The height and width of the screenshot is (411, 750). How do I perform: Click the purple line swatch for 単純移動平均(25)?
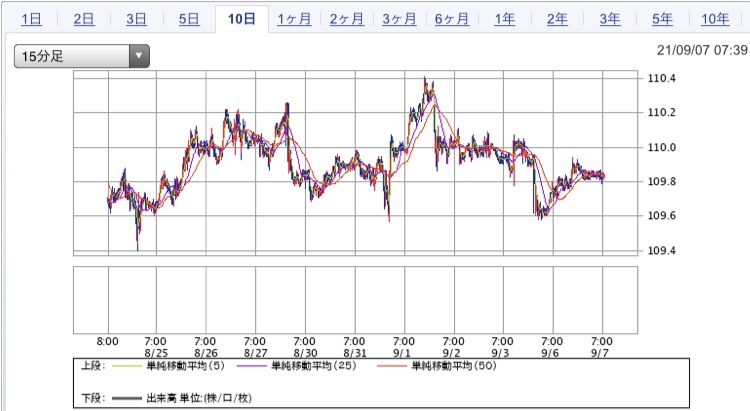tap(252, 367)
